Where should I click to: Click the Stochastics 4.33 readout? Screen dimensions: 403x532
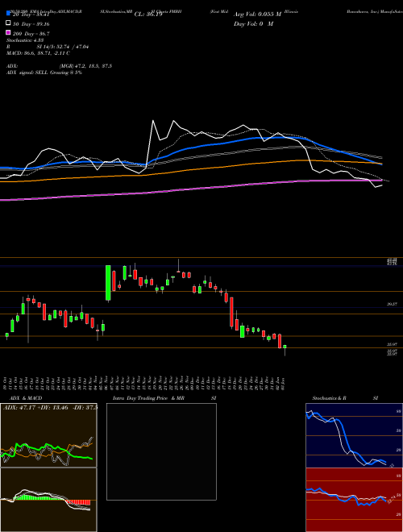(x=23, y=40)
